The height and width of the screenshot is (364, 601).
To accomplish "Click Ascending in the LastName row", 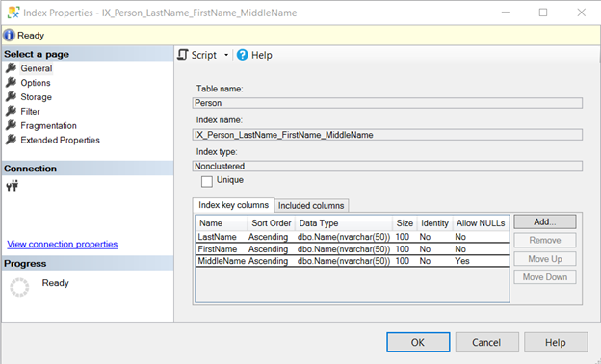I will pos(268,237).
